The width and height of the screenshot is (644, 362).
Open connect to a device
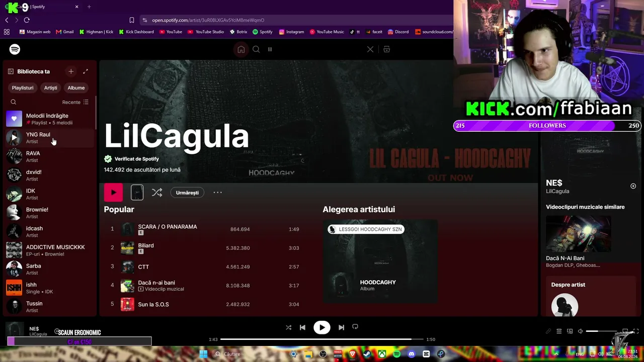[x=570, y=331]
